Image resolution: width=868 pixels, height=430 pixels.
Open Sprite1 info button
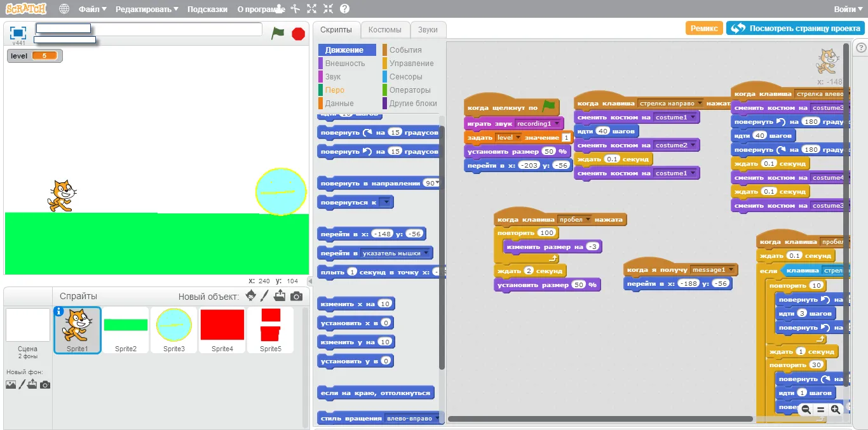click(59, 311)
